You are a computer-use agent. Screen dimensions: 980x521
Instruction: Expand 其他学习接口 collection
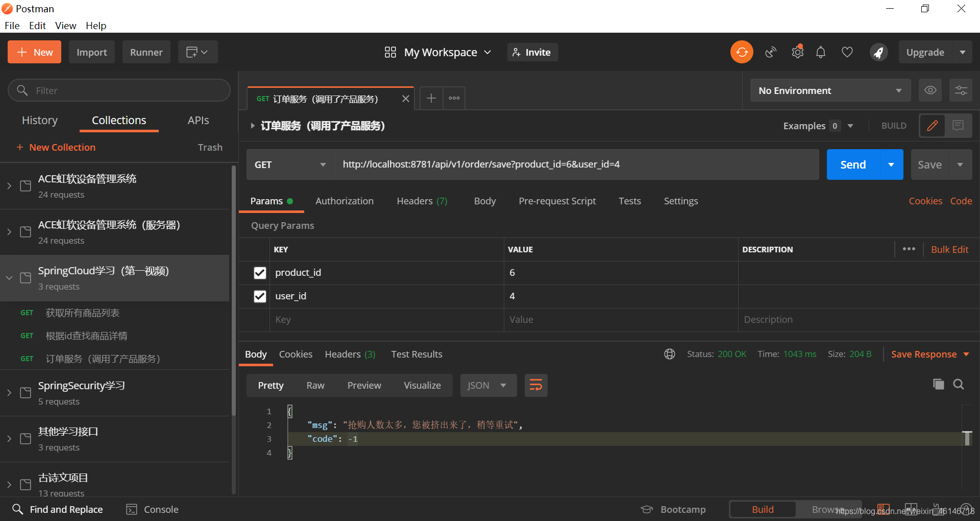[x=9, y=439]
